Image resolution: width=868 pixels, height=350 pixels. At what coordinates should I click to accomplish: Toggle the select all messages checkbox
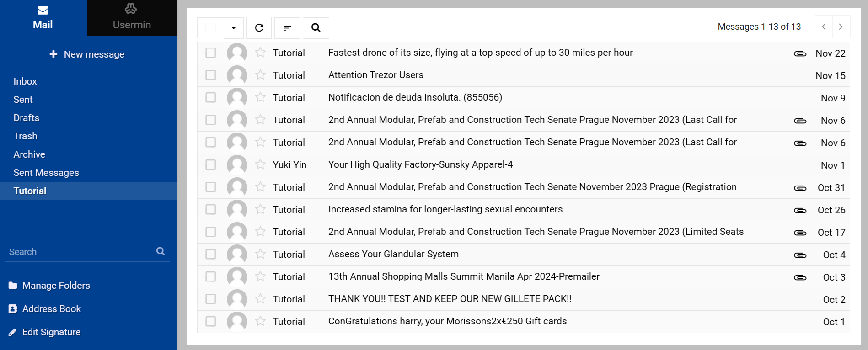(211, 28)
